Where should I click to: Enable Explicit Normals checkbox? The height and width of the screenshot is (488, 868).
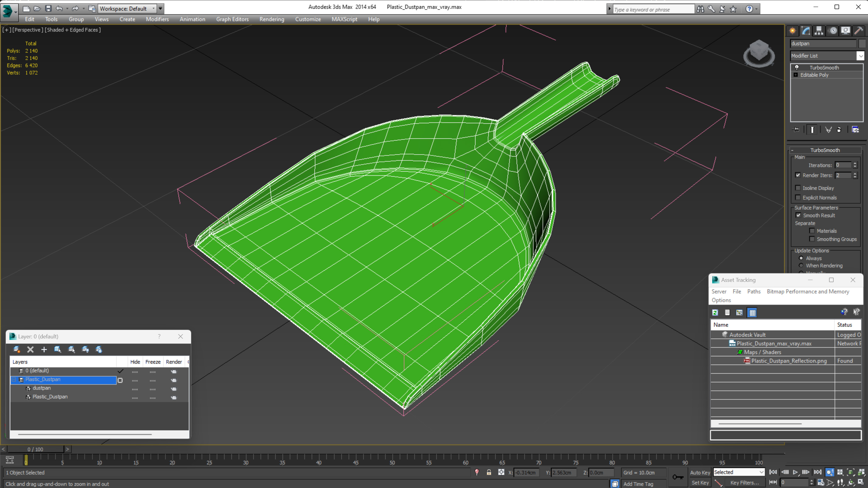[798, 197]
